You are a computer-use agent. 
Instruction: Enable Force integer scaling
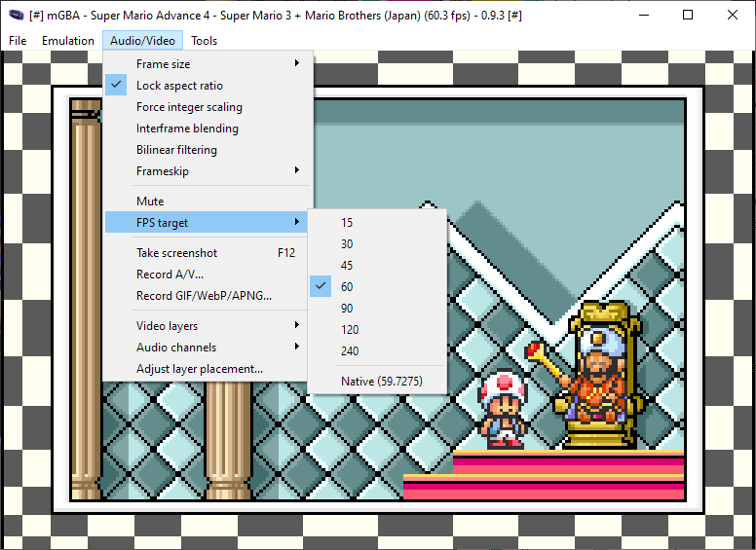[207, 107]
